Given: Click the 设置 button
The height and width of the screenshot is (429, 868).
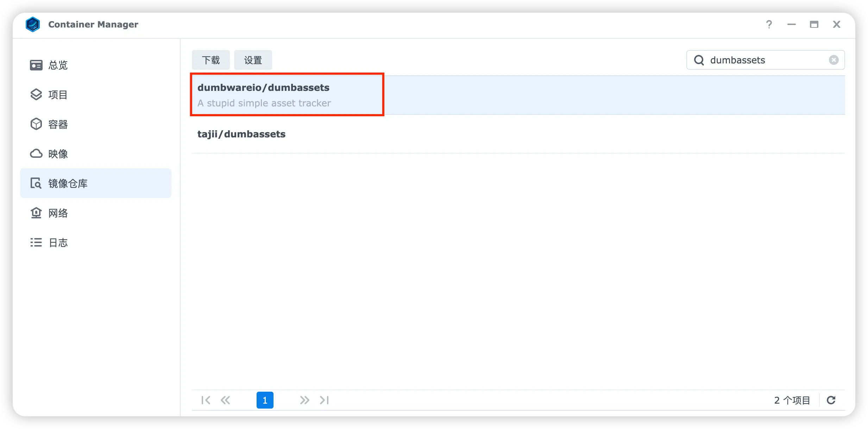Looking at the screenshot, I should 253,60.
